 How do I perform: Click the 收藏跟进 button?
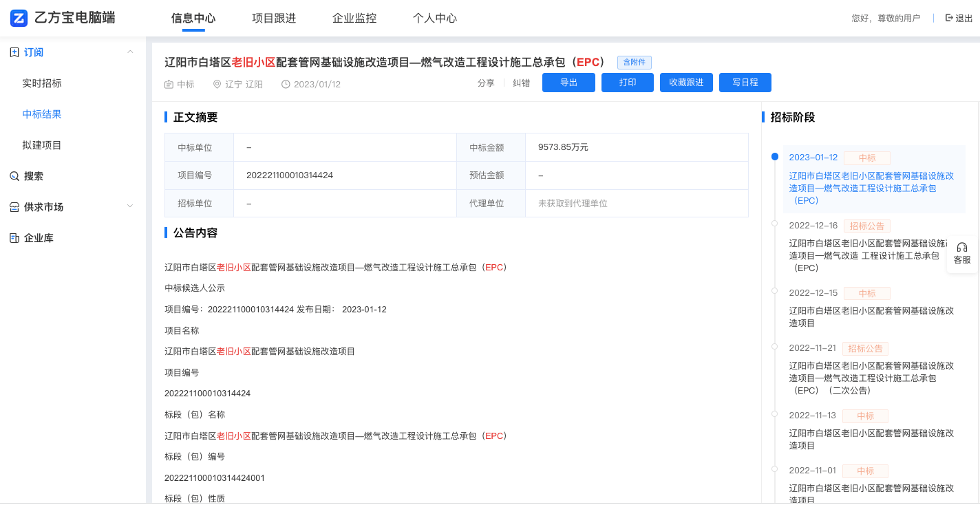[x=686, y=83]
